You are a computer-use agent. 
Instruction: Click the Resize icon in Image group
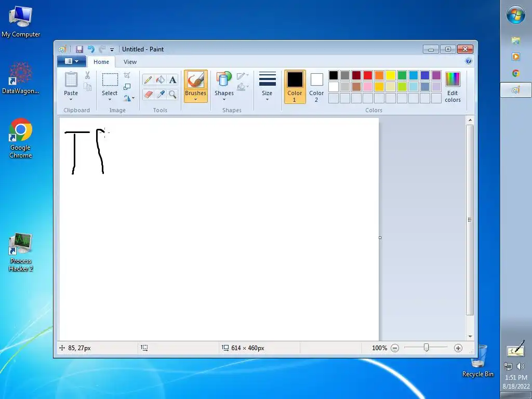coord(127,87)
